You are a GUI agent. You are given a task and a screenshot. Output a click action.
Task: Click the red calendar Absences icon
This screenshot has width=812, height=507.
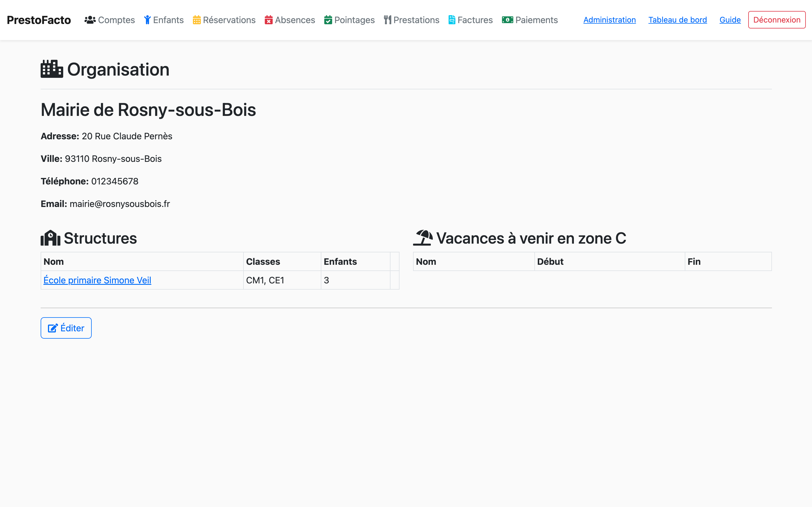(269, 20)
